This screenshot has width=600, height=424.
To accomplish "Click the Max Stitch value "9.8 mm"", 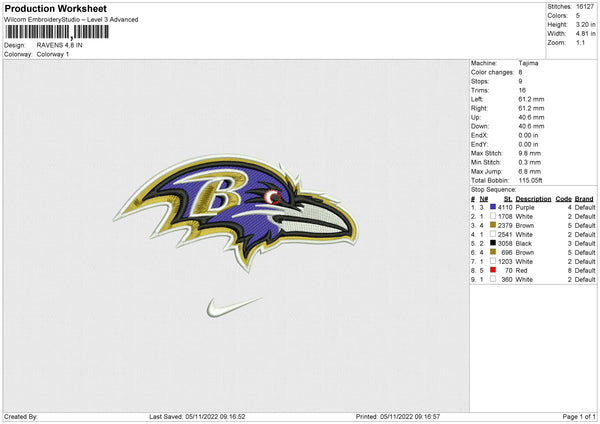I will pyautogui.click(x=530, y=153).
